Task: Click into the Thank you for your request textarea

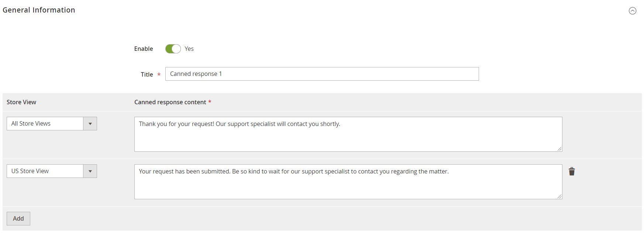Action: (348, 134)
